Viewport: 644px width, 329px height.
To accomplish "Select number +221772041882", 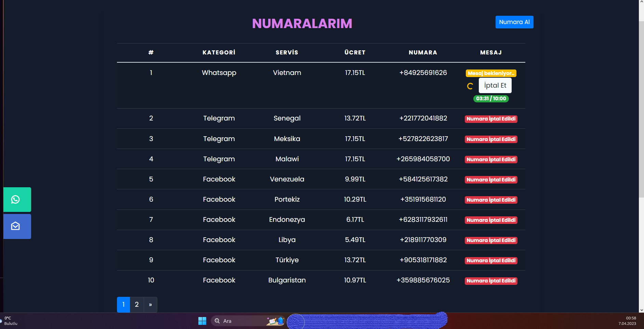I will coord(423,118).
